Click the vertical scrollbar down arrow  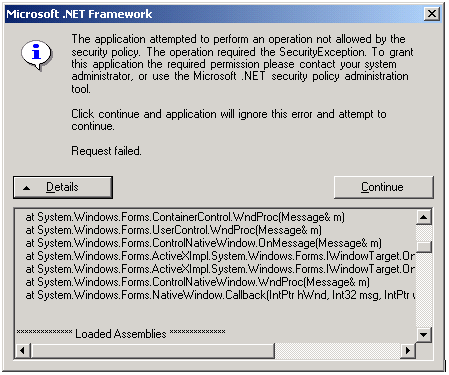(424, 334)
